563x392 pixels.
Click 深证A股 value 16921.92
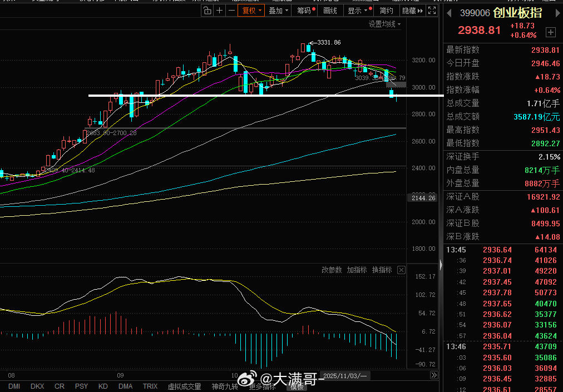pos(544,197)
